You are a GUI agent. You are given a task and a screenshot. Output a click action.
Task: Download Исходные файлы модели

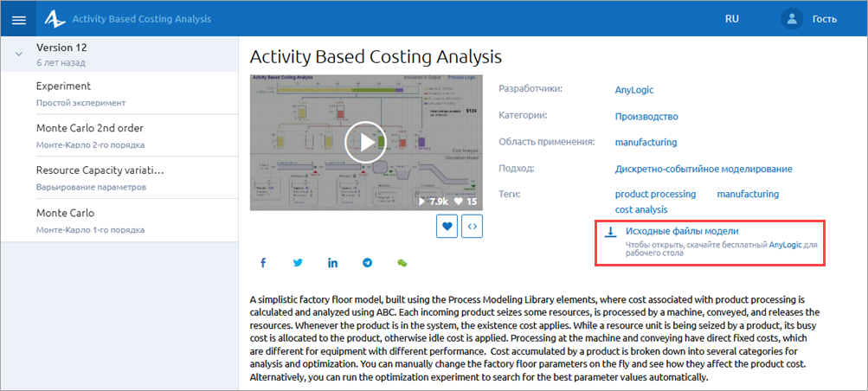(x=682, y=231)
